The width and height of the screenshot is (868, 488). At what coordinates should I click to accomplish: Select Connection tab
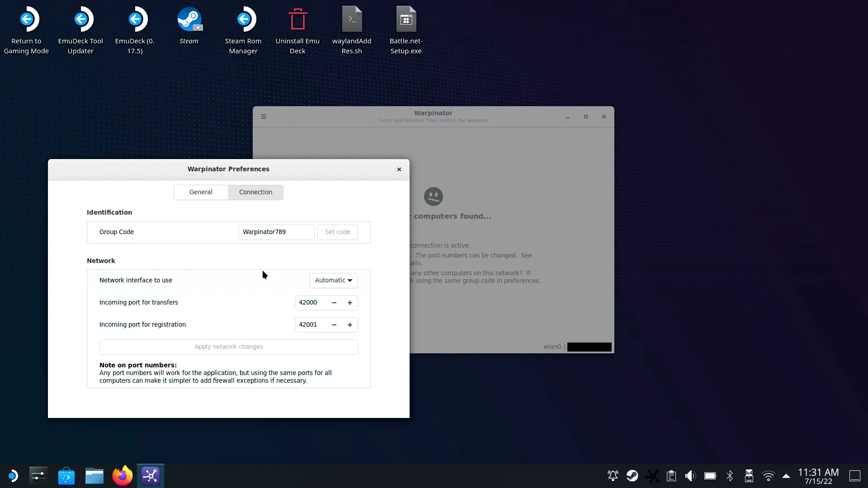pos(255,192)
